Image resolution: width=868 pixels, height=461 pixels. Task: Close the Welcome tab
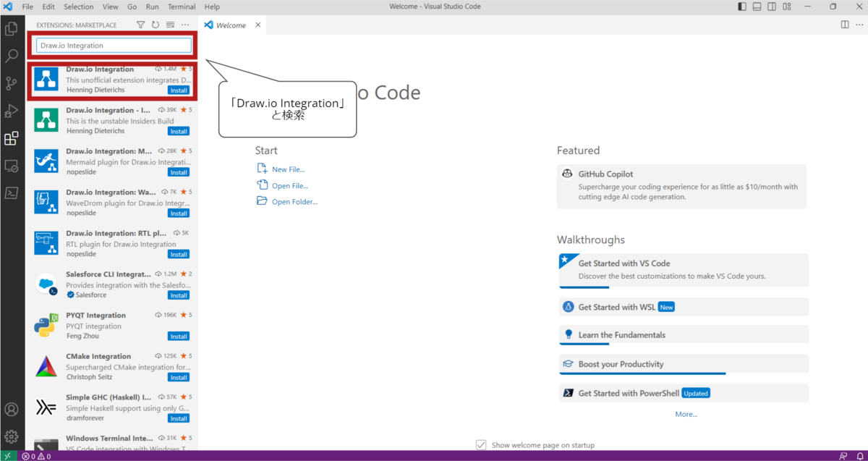(x=258, y=25)
